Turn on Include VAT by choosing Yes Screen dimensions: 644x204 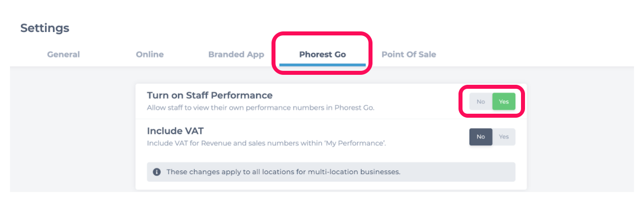(x=503, y=137)
